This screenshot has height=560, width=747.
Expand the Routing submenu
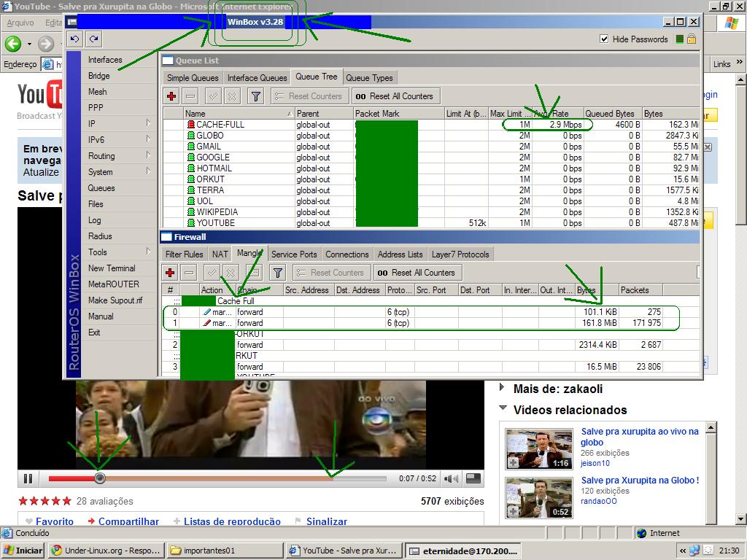tap(149, 155)
